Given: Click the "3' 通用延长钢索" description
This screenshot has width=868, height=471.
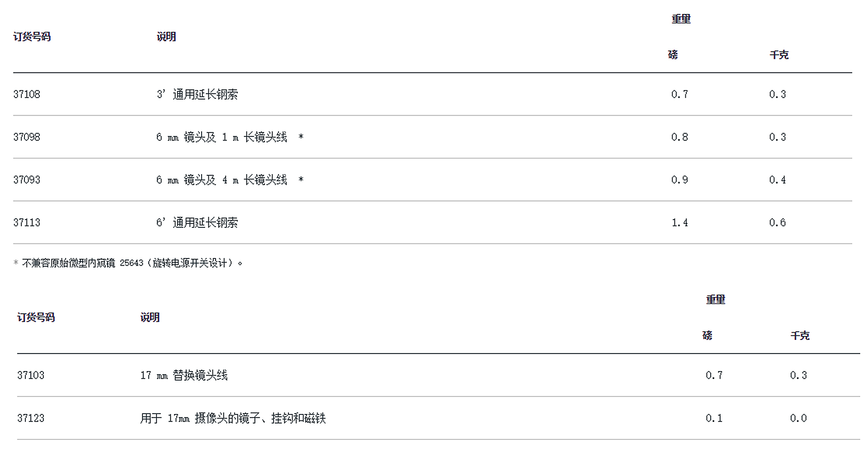Looking at the screenshot, I should 197,94.
